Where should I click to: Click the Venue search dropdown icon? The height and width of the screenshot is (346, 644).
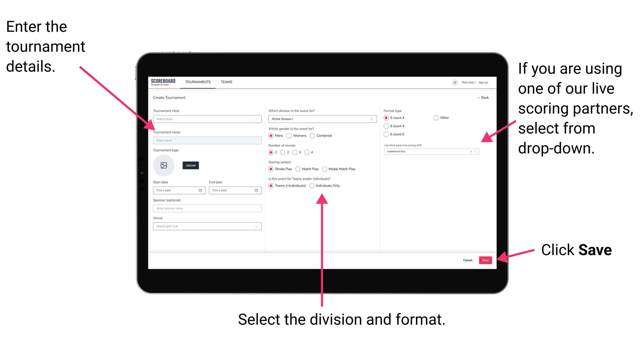[256, 226]
